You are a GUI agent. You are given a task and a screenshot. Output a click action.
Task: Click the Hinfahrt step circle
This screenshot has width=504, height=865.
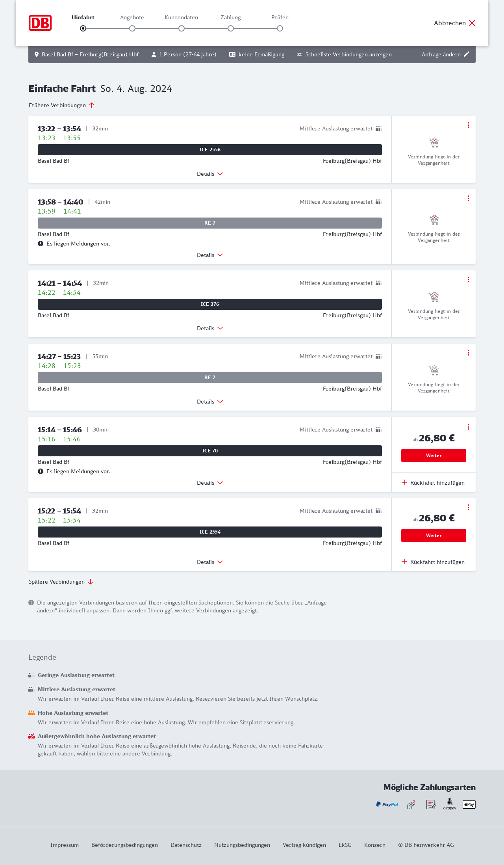point(83,28)
